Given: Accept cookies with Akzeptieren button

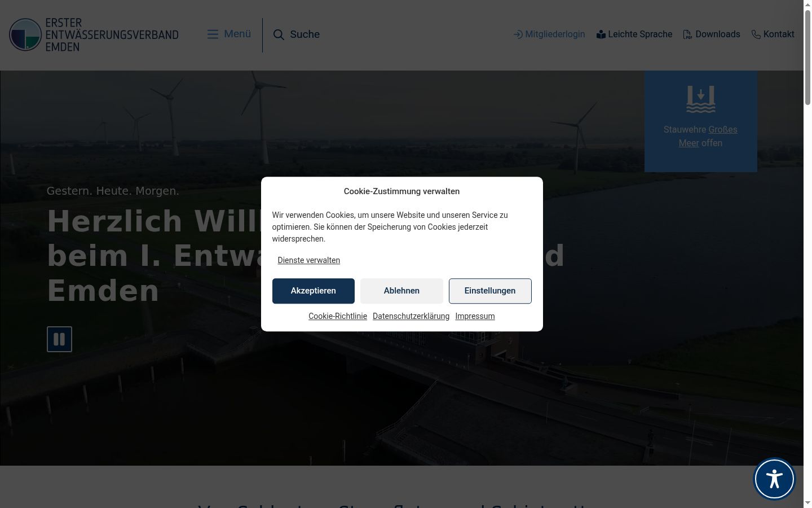Looking at the screenshot, I should (314, 291).
